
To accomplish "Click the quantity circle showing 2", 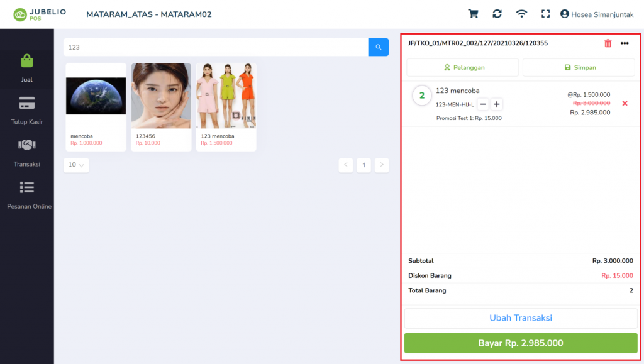I will pos(422,96).
